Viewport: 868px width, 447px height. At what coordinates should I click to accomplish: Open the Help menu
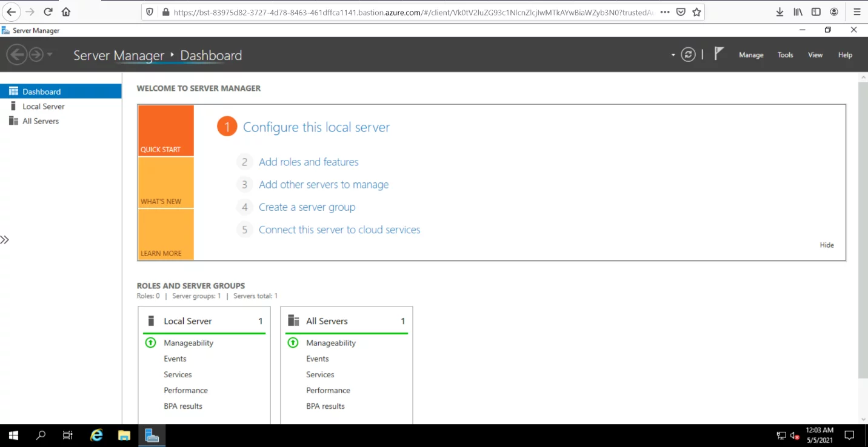(x=845, y=55)
